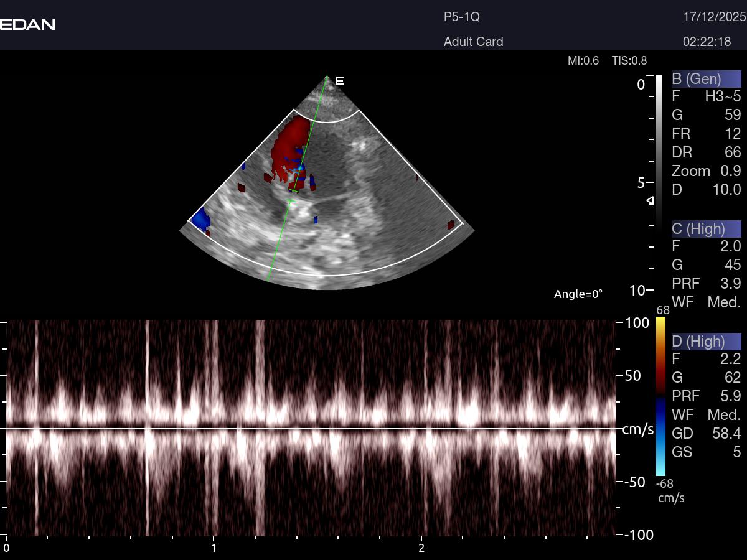Select the focus position triangle marker
This screenshot has width=747, height=560.
(x=650, y=200)
